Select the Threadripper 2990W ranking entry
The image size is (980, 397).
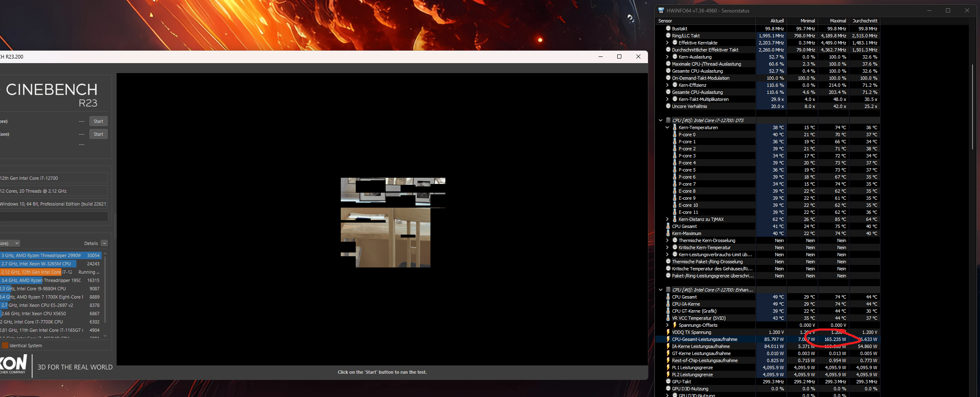tap(51, 255)
